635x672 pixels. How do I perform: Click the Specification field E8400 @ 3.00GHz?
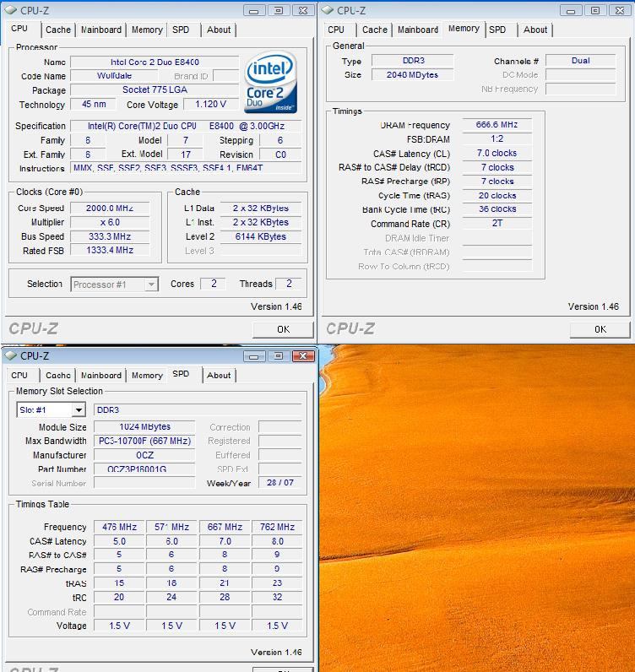click(x=186, y=126)
